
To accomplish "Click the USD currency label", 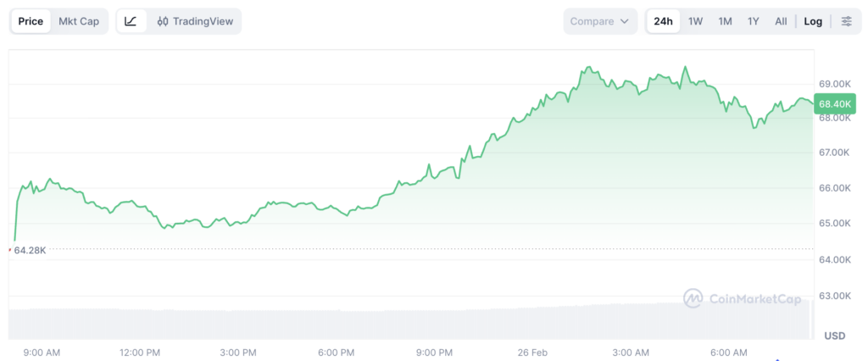I will coord(834,336).
